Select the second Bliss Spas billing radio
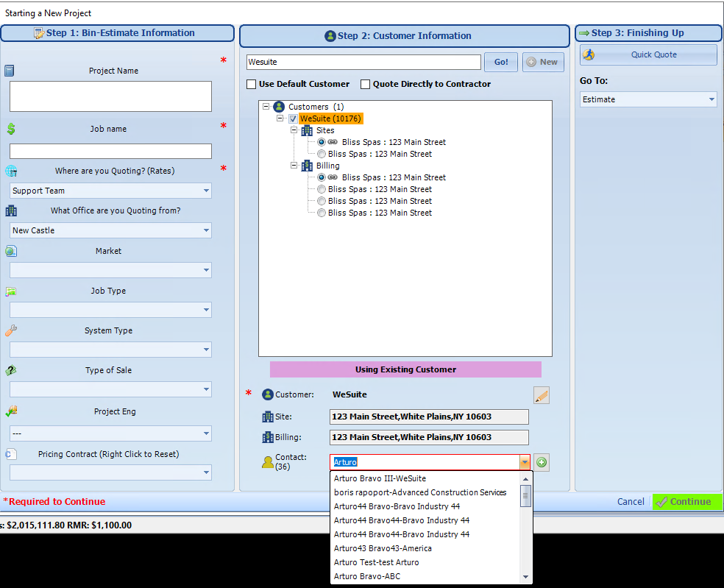 (x=322, y=189)
